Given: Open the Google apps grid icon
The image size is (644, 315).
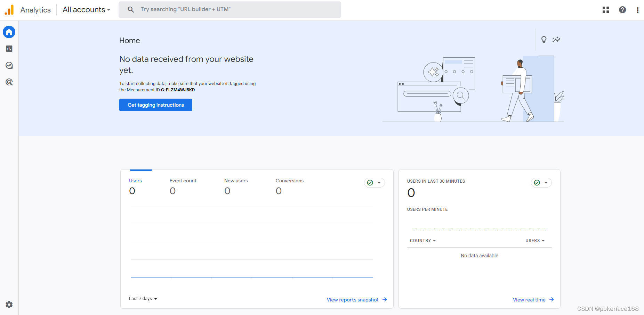Looking at the screenshot, I should click(x=606, y=10).
